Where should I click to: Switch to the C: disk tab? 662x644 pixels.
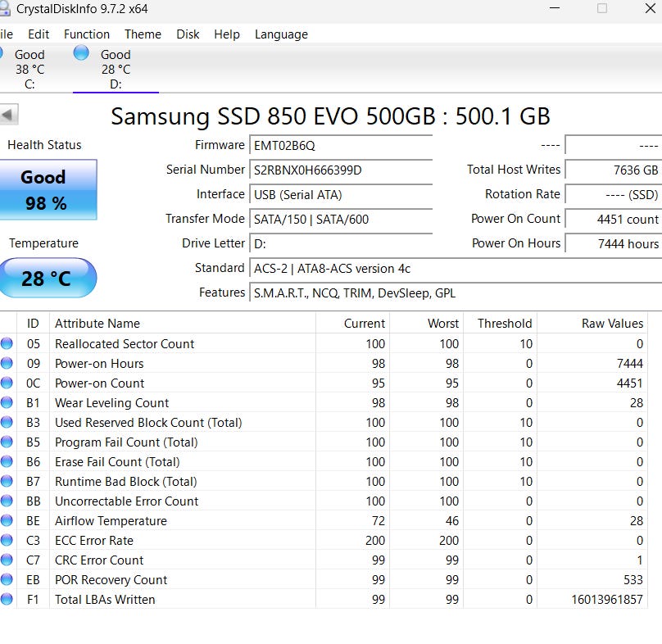(x=29, y=69)
